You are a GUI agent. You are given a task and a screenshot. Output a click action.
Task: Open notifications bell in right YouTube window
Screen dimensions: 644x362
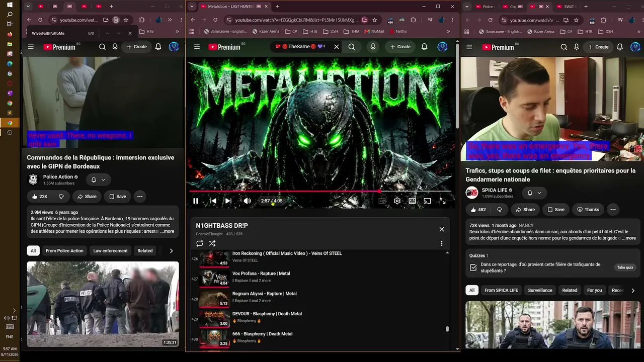coord(620,47)
